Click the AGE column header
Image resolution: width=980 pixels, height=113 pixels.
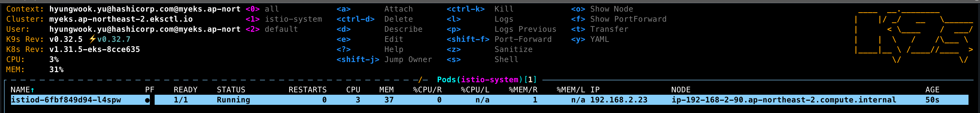[932, 90]
